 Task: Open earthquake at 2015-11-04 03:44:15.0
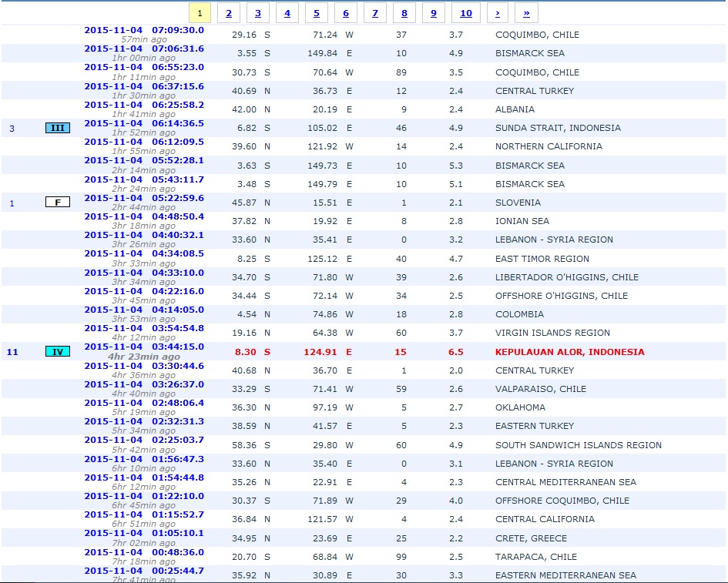(144, 347)
